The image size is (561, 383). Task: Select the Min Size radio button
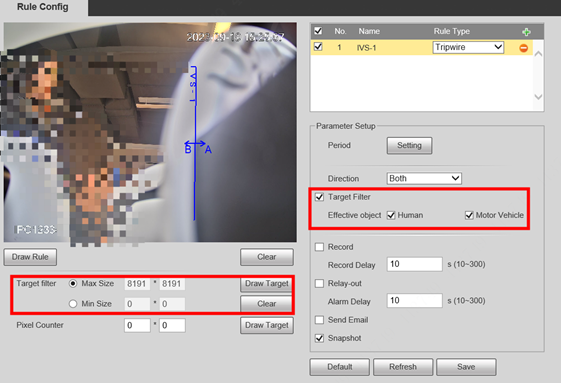(x=73, y=304)
